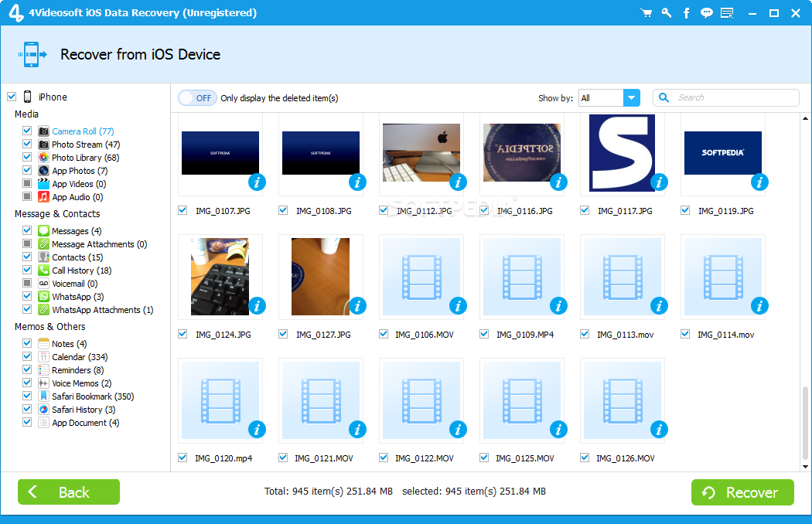Show info for IMG_0125.MOV
Screen dimensions: 812x524
click(558, 429)
